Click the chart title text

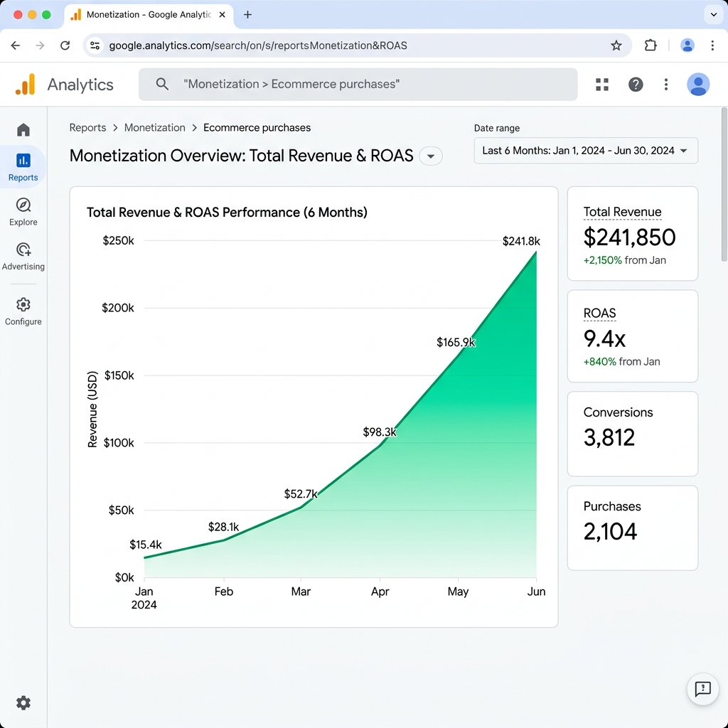(227, 212)
